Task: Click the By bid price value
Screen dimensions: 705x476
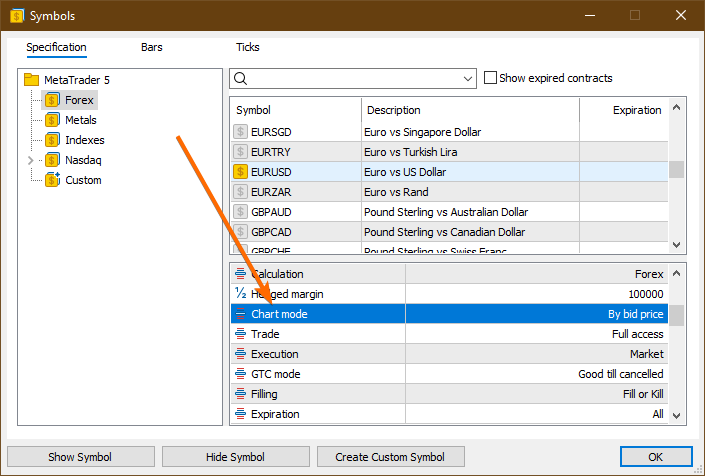Action: pyautogui.click(x=635, y=314)
